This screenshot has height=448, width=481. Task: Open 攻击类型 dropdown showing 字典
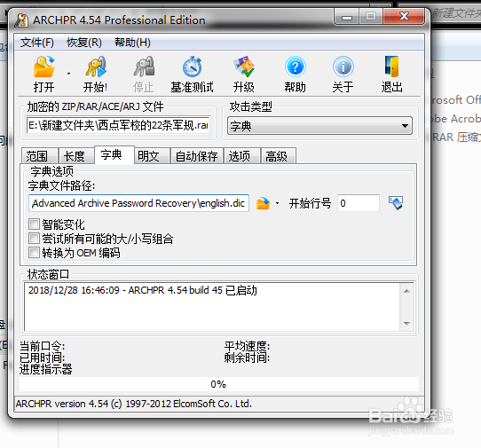click(x=319, y=125)
